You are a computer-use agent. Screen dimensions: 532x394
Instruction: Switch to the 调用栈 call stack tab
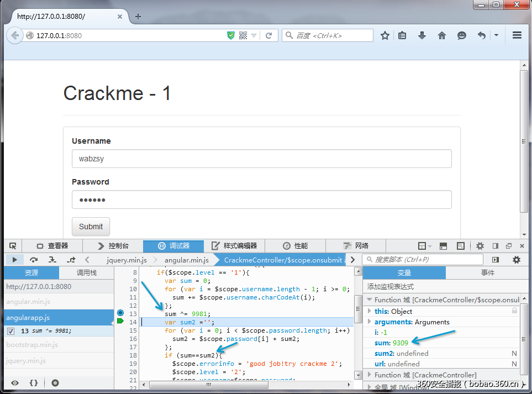(x=86, y=273)
